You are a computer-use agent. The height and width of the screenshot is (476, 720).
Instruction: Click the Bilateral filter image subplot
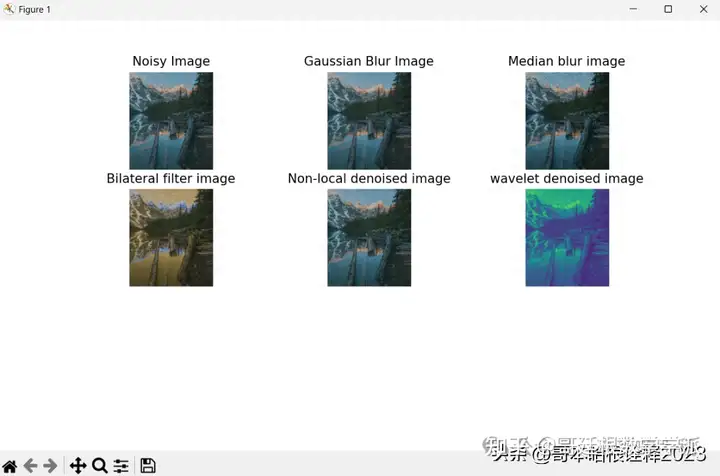171,238
